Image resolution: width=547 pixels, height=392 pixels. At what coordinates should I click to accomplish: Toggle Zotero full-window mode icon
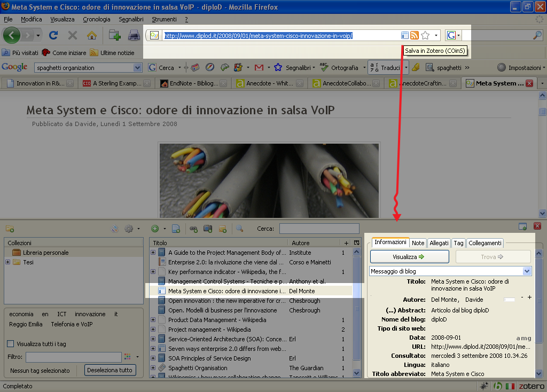(522, 226)
